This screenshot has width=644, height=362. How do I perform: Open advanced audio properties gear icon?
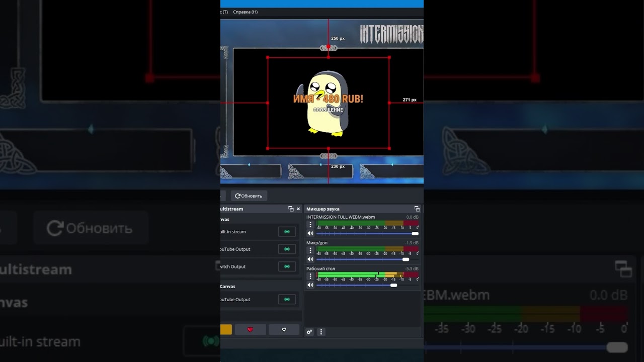coord(309,332)
